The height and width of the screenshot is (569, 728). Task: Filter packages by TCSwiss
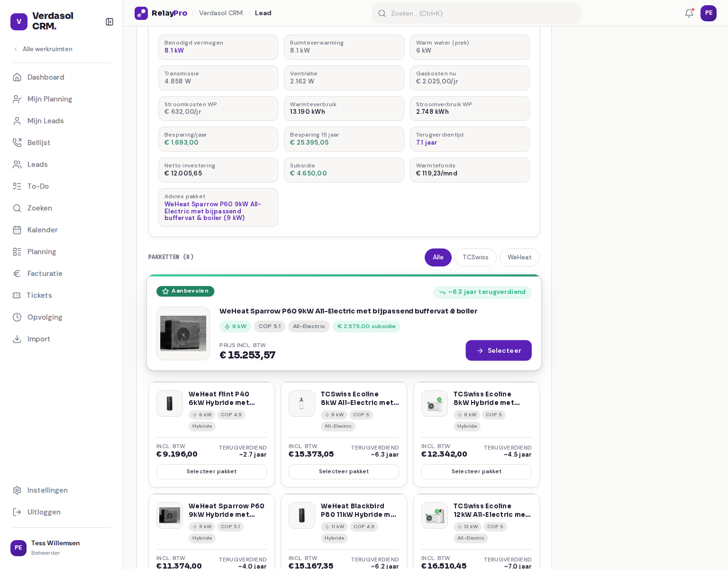coord(475,257)
